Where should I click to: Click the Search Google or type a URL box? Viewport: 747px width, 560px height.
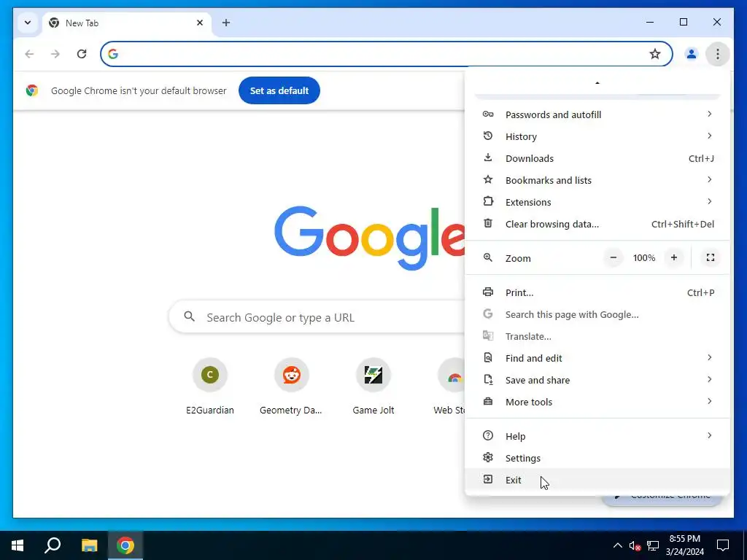(317, 317)
